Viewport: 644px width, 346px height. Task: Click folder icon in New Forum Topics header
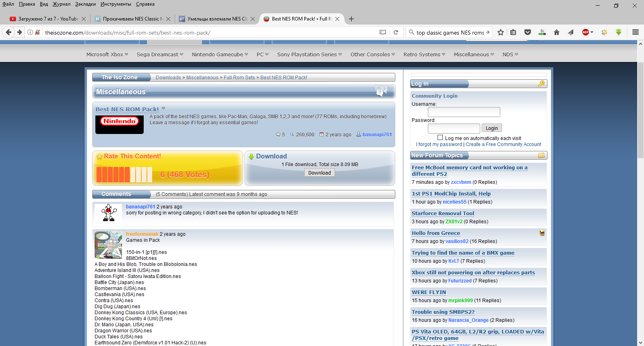pyautogui.click(x=541, y=155)
